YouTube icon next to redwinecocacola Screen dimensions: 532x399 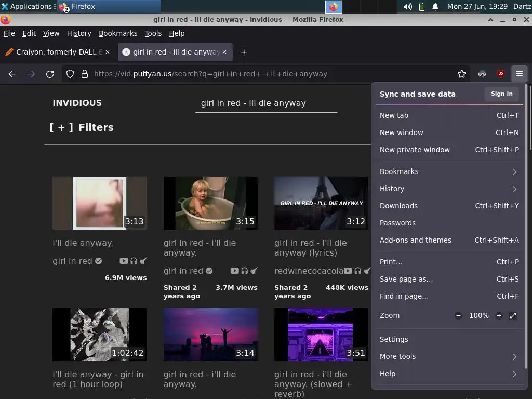pos(348,271)
